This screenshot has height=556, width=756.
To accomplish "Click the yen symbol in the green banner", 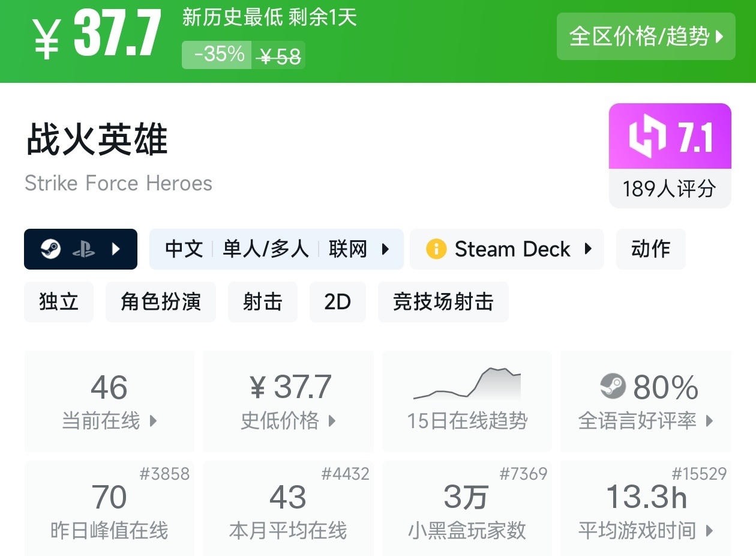I will point(47,40).
